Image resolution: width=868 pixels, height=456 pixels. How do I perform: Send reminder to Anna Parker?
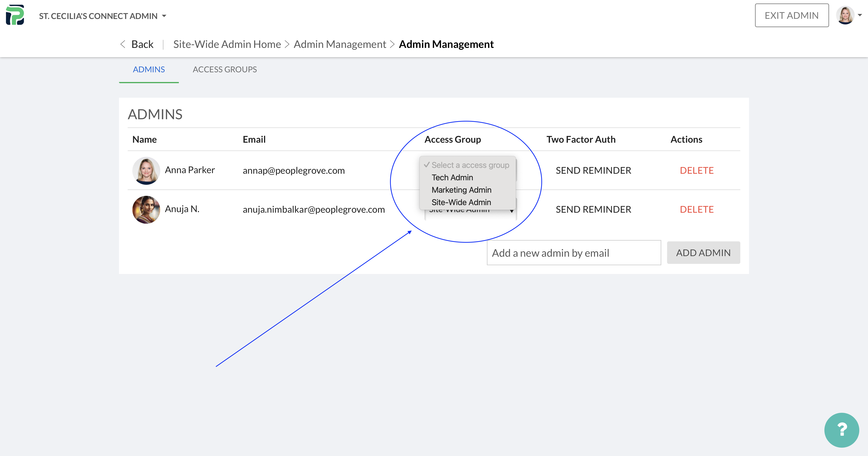pos(593,170)
